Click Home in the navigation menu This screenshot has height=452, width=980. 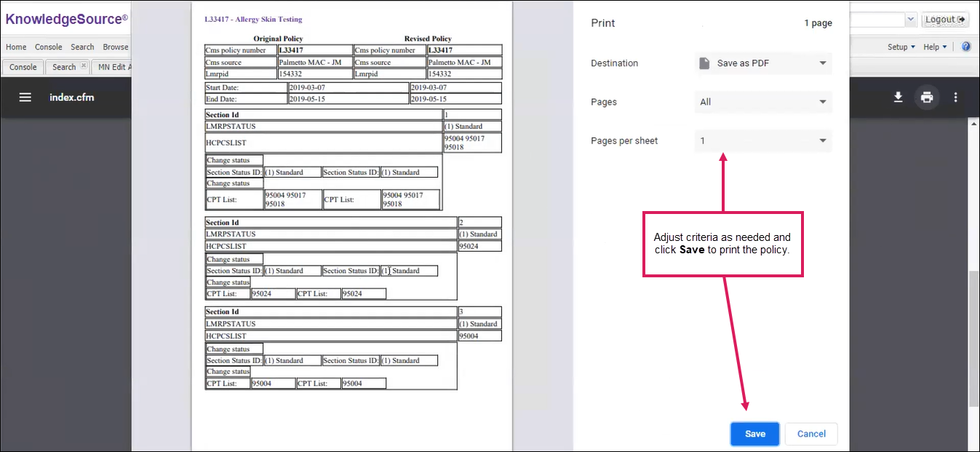16,47
